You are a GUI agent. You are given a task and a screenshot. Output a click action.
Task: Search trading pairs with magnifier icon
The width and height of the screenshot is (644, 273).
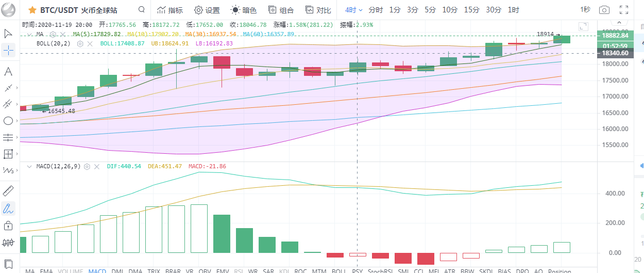(142, 10)
